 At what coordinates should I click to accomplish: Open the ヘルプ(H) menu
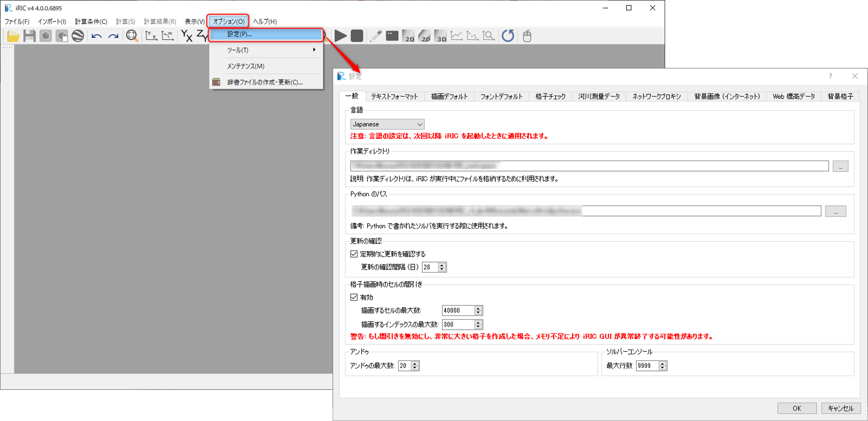pos(265,21)
